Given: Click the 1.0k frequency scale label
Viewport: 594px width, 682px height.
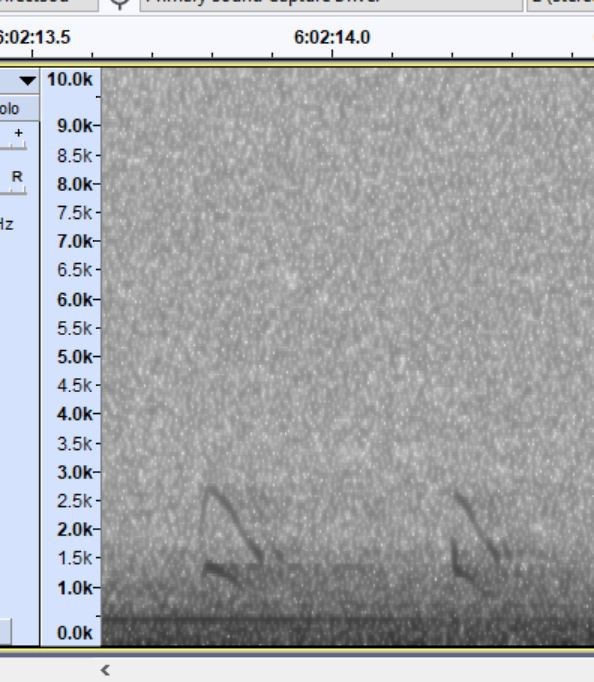Looking at the screenshot, I should 75,588.
